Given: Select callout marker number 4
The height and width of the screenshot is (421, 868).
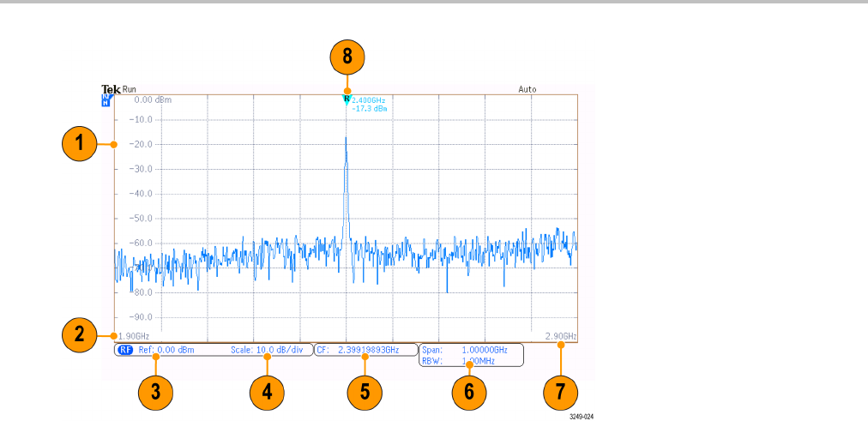Looking at the screenshot, I should click(268, 392).
